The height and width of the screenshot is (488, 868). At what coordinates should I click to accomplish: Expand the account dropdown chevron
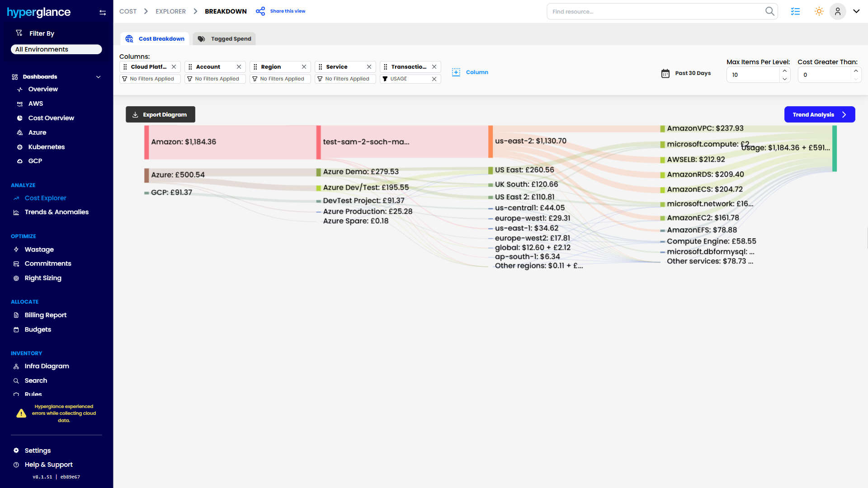[856, 11]
